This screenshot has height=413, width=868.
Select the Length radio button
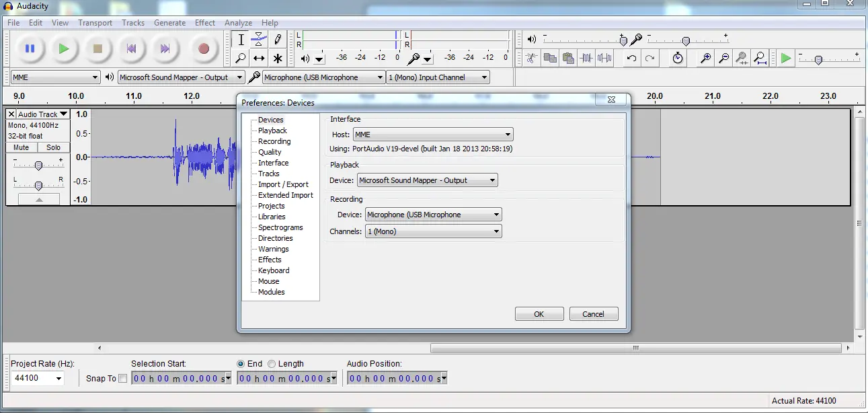272,364
